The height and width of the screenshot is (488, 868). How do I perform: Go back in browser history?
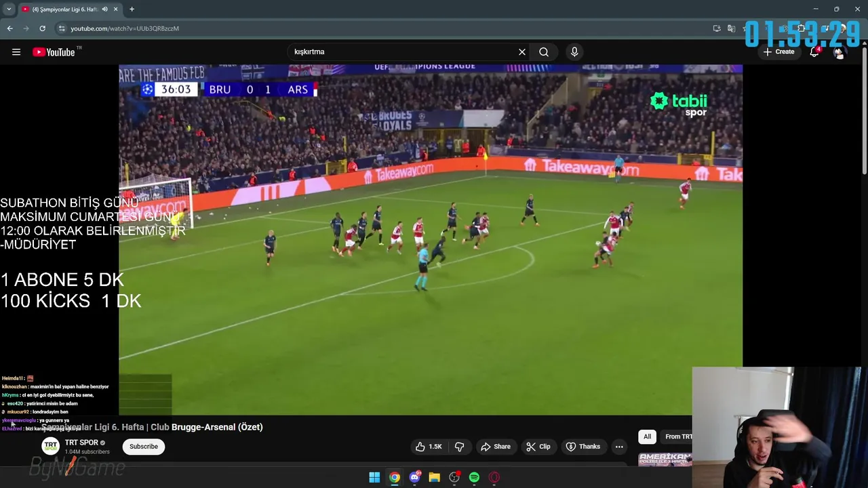(9, 28)
